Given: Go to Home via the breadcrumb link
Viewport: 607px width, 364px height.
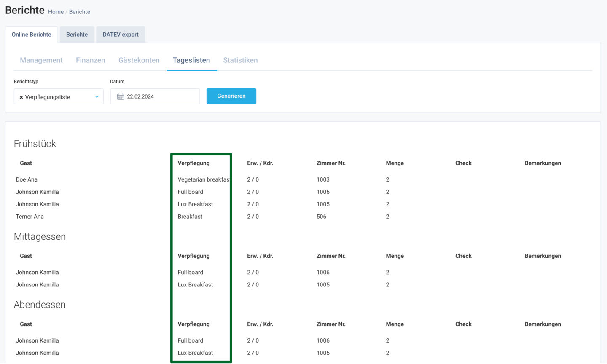Looking at the screenshot, I should tap(56, 12).
